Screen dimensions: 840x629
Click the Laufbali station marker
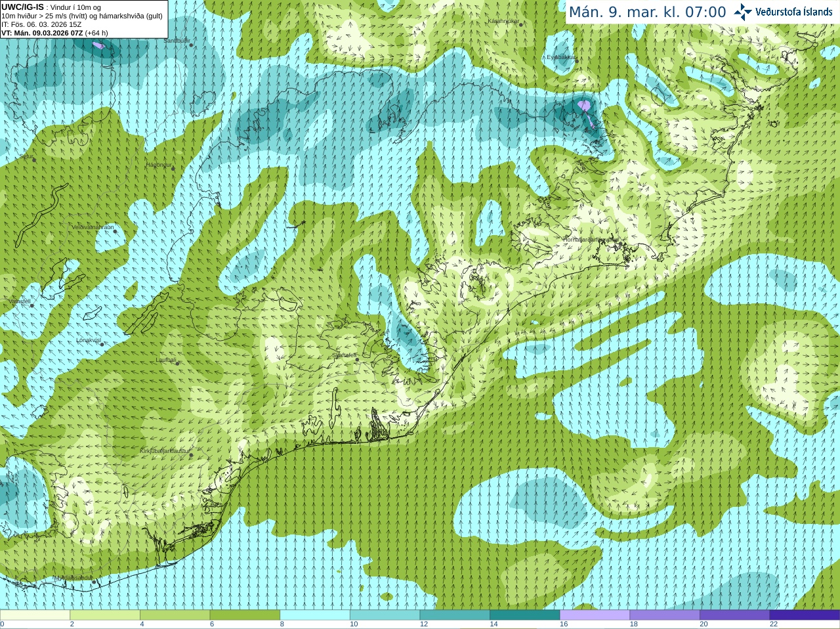coord(177,363)
